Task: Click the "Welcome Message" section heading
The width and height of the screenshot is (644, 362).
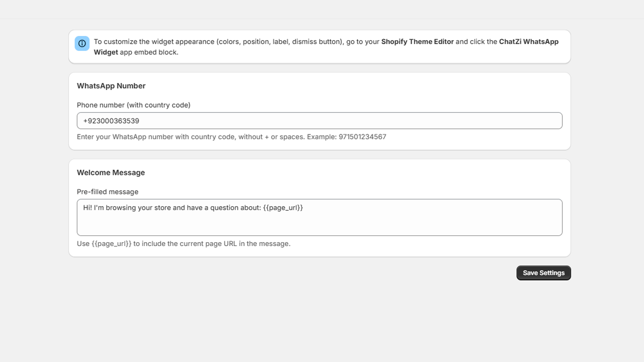Action: click(111, 173)
